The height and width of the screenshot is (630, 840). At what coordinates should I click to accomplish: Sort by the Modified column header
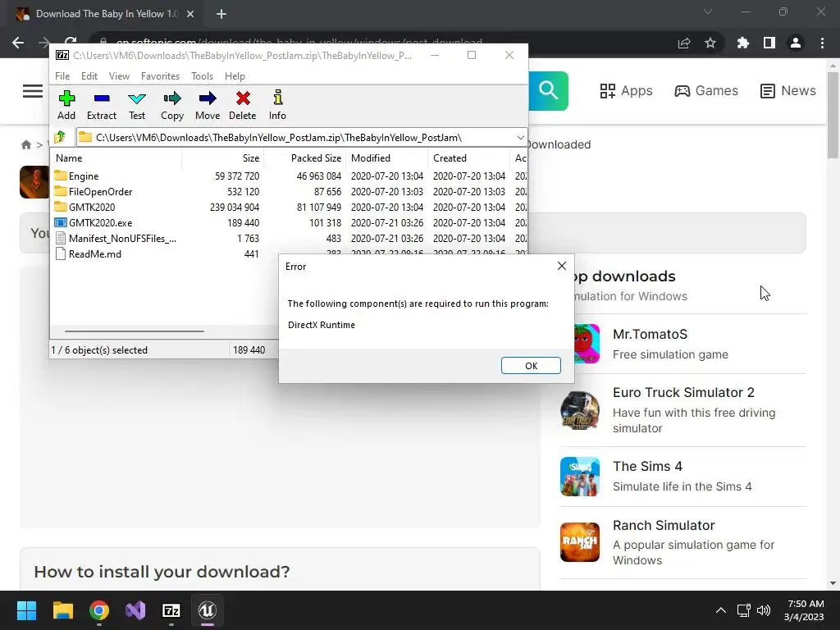386,158
